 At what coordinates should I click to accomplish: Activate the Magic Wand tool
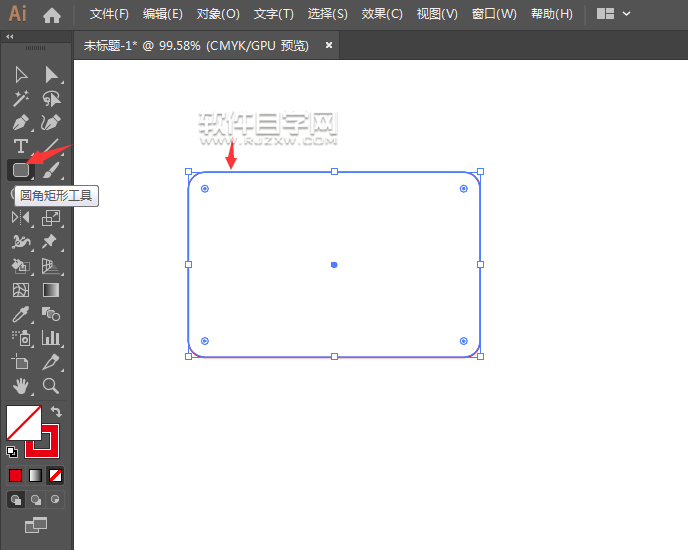click(20, 98)
